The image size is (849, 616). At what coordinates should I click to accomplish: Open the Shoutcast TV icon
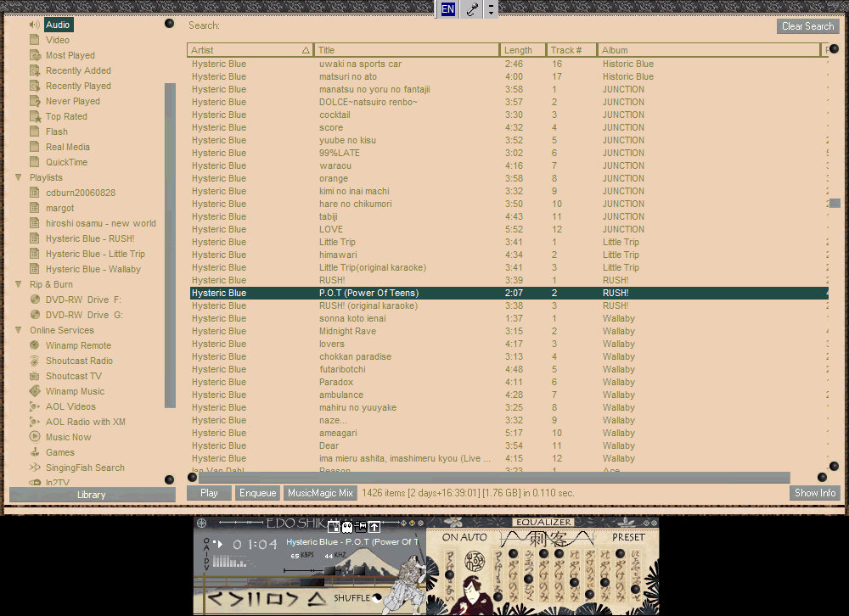point(35,376)
